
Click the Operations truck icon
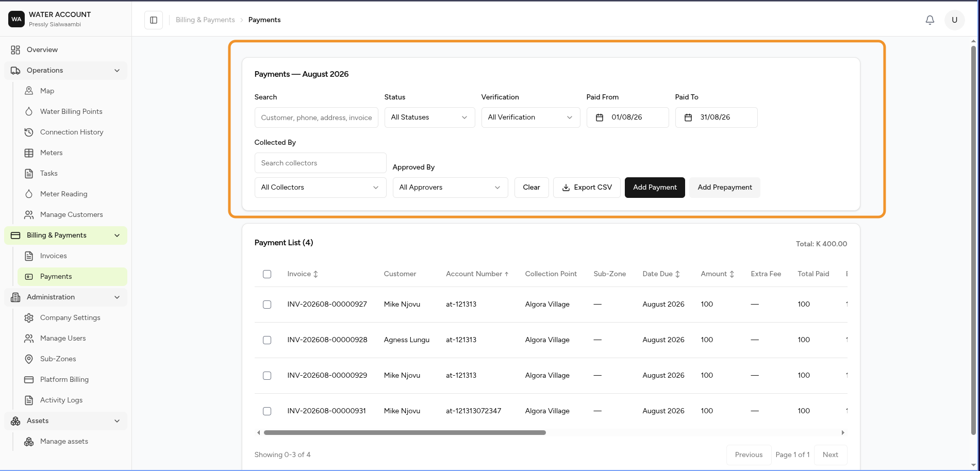15,71
